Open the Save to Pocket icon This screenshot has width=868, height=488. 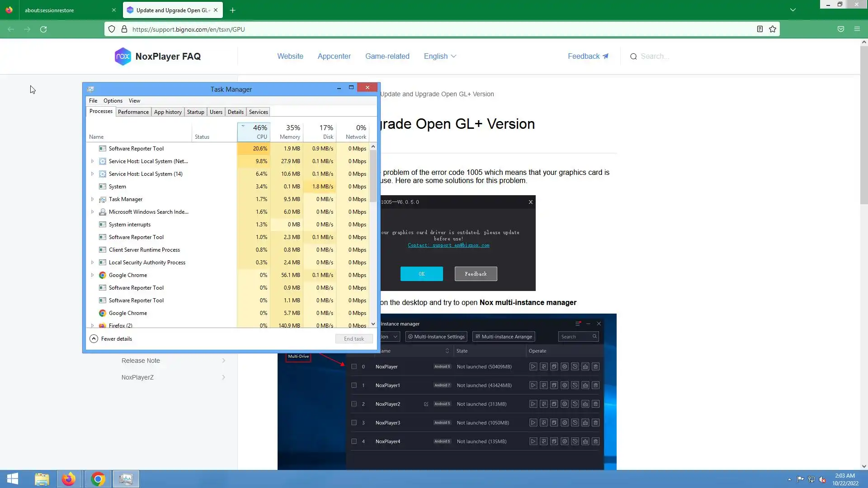point(841,29)
